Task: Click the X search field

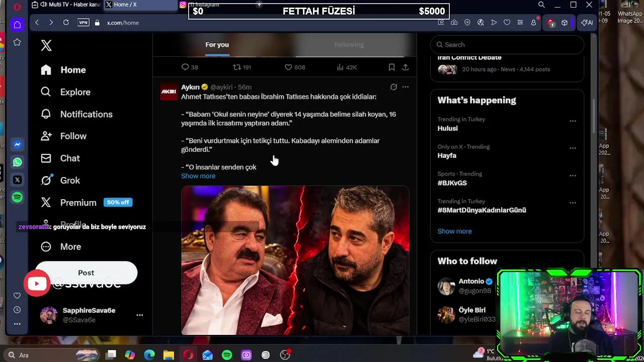Action: 507,45
